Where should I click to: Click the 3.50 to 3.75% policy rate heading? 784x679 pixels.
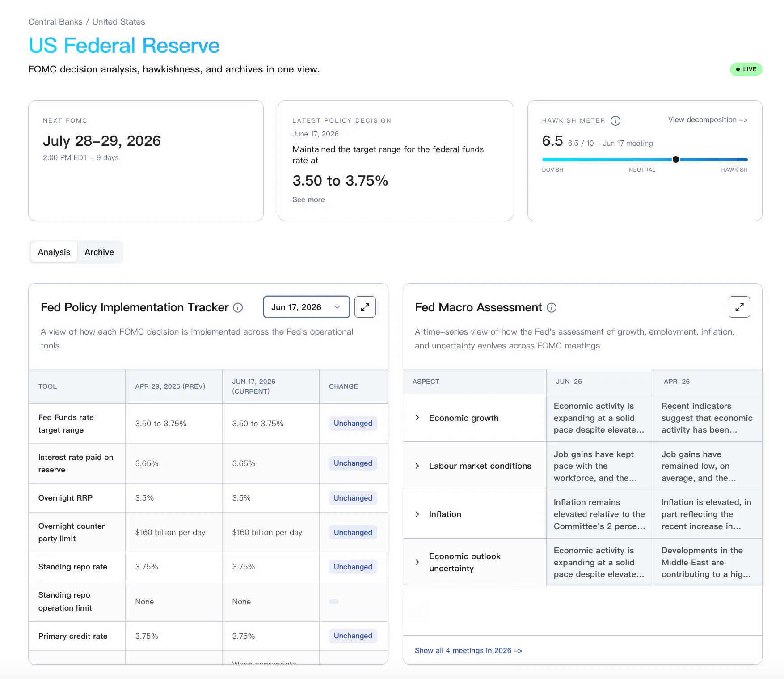tap(340, 181)
